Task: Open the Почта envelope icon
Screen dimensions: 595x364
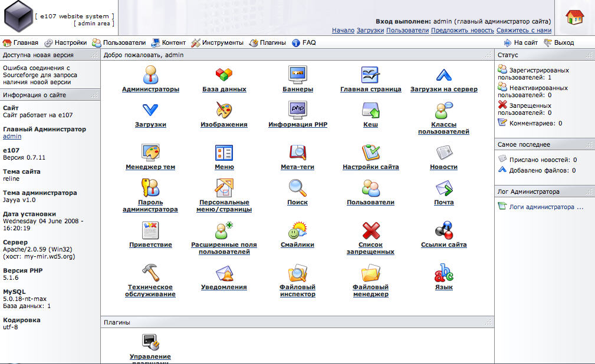Action: tap(443, 188)
